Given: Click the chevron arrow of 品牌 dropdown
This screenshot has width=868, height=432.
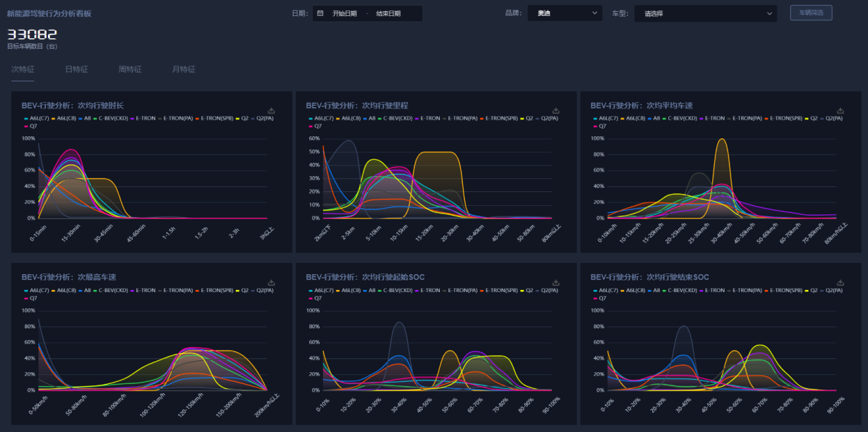Looking at the screenshot, I should point(594,13).
